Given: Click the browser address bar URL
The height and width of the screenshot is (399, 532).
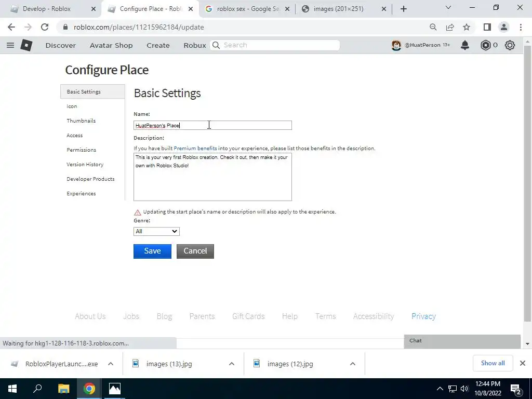Looking at the screenshot, I should (139, 27).
